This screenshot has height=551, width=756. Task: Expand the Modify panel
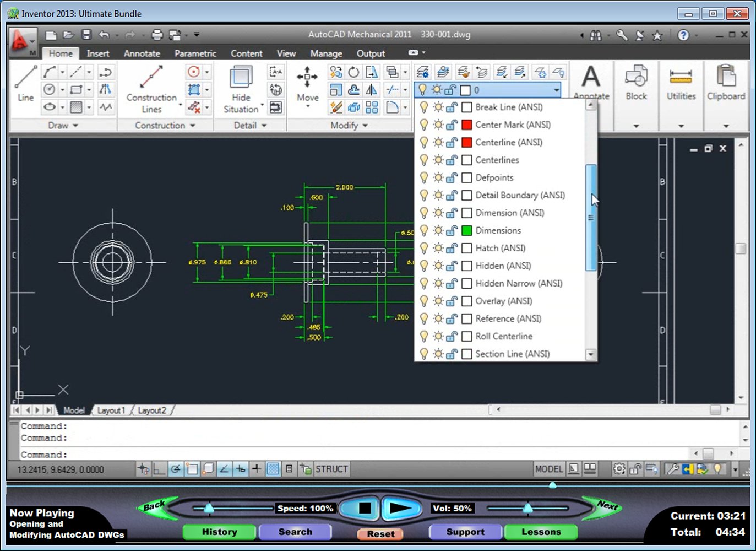(350, 126)
